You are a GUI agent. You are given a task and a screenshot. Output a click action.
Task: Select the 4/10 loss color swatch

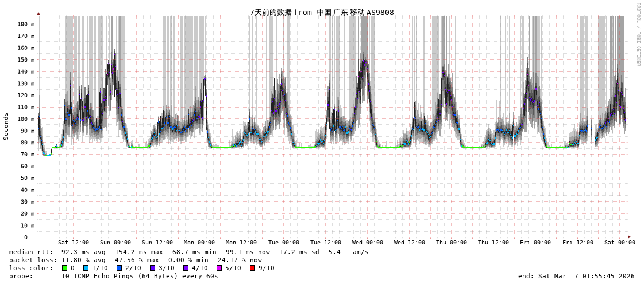tap(186, 268)
